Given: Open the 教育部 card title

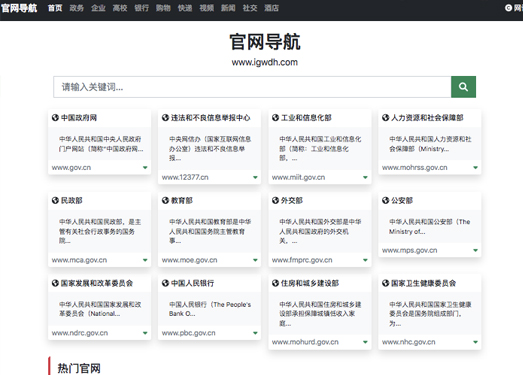Looking at the screenshot, I should (182, 200).
